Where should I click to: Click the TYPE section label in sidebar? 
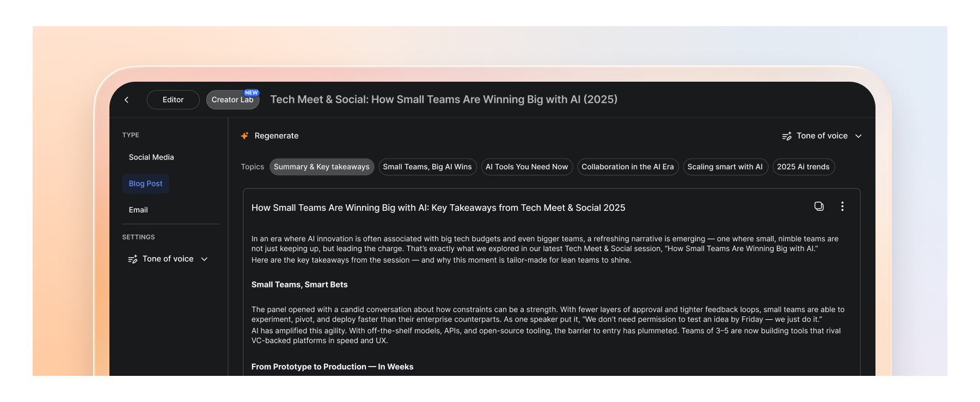pos(131,135)
